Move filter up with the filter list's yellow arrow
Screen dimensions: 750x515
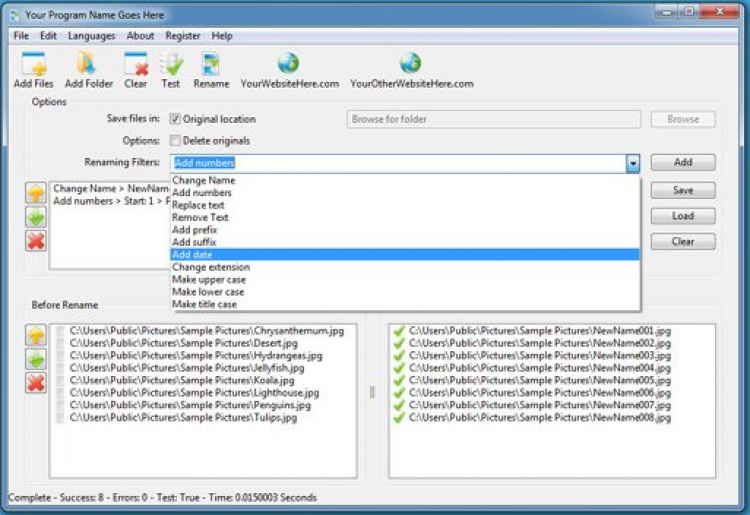click(x=36, y=193)
